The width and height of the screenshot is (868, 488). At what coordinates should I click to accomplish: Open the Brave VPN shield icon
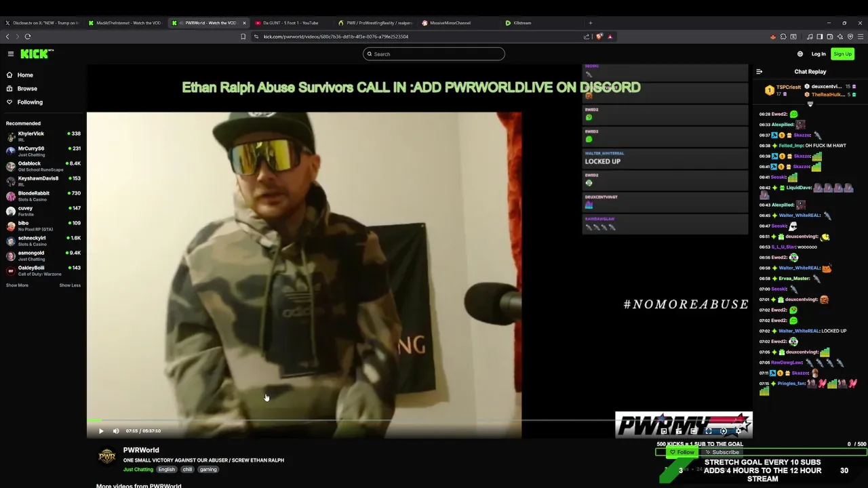(x=850, y=37)
